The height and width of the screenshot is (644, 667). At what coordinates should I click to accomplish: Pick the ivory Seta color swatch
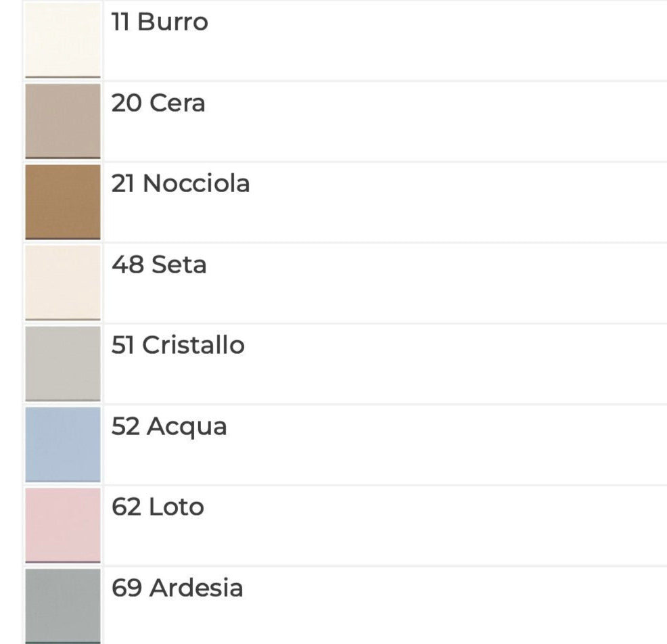[63, 282]
